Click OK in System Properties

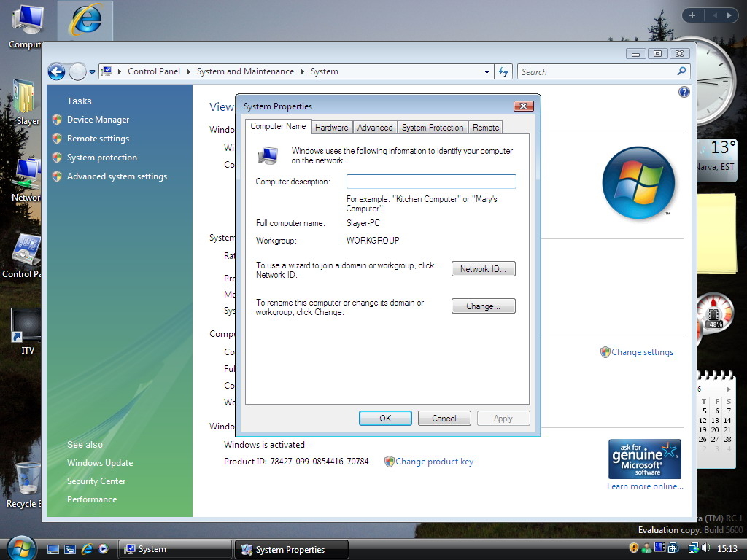click(385, 418)
